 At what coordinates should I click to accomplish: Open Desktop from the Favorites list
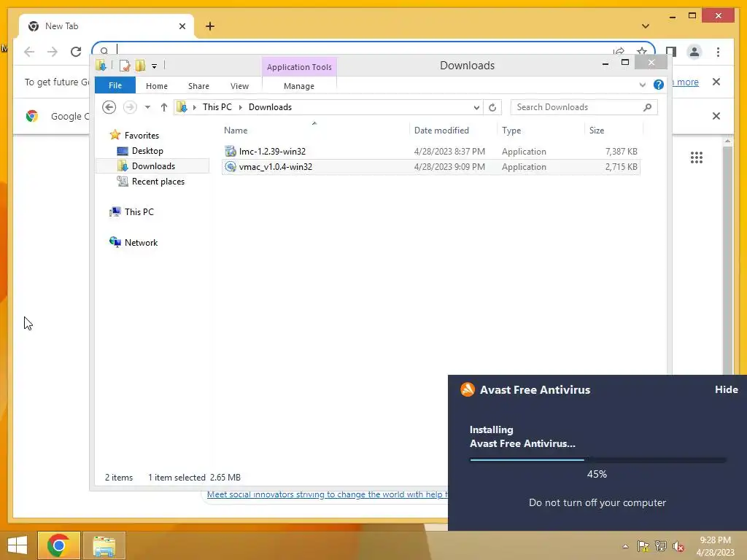[x=147, y=150]
